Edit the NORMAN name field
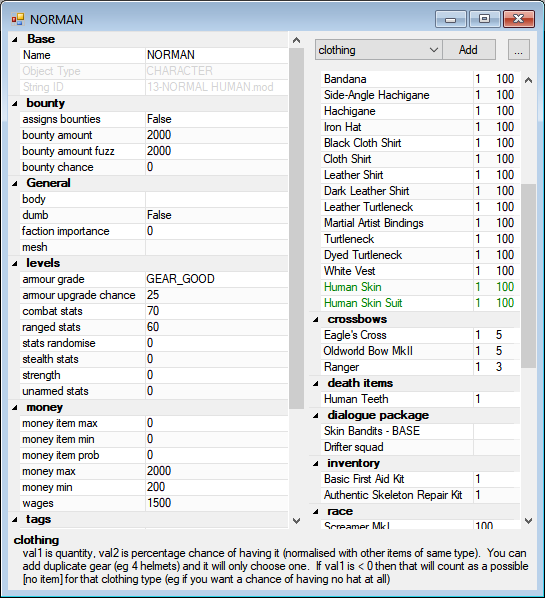This screenshot has height=598, width=545. tap(217, 55)
